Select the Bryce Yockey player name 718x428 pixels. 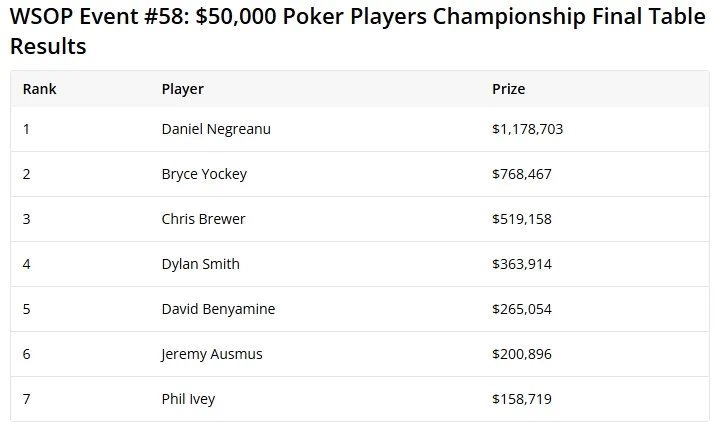(x=204, y=174)
